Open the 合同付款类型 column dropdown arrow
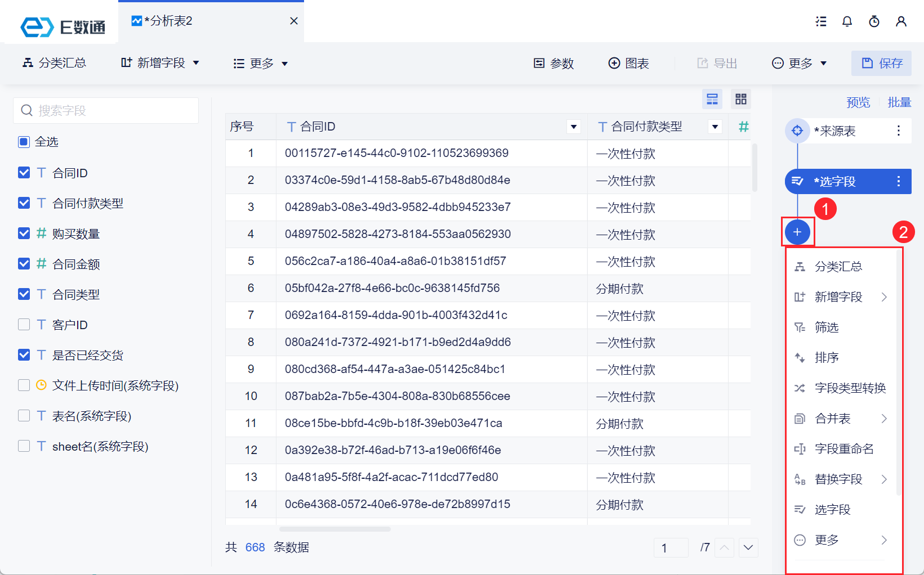Image resolution: width=924 pixels, height=575 pixels. (x=715, y=127)
